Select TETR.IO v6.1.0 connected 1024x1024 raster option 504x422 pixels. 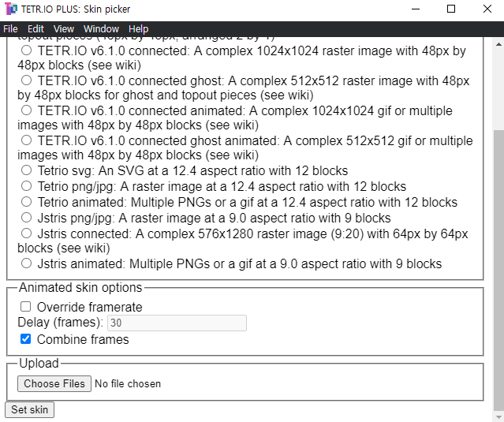tap(27, 50)
